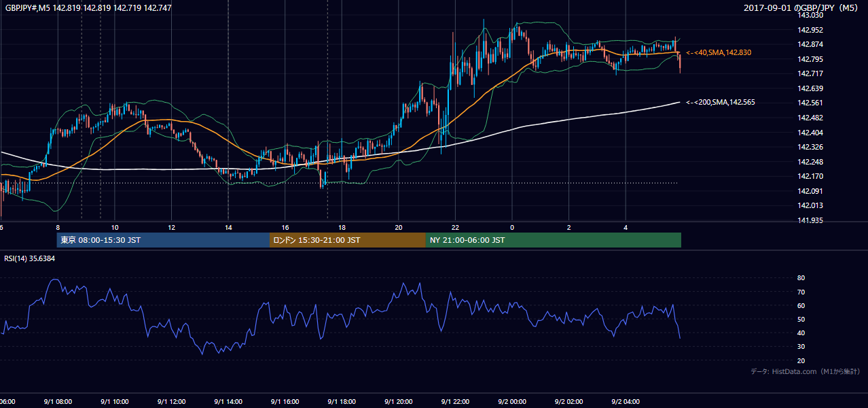Click RSI scale value 80
868x408 pixels.
[801, 278]
